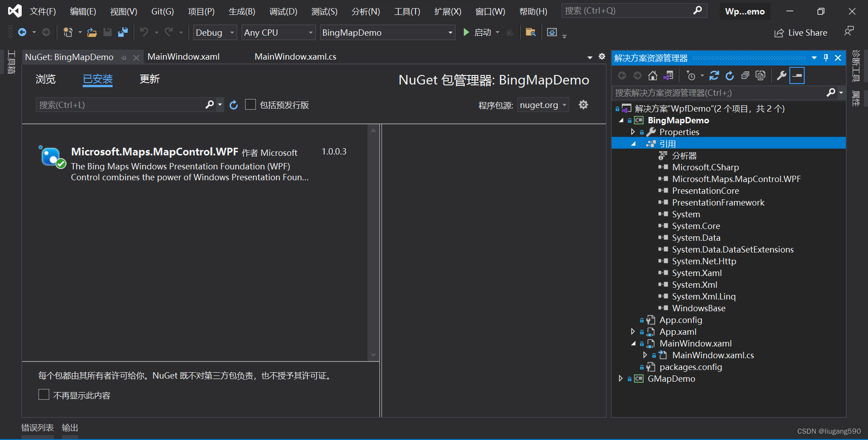
Task: Click the feedback person icon at top right
Action: click(849, 31)
